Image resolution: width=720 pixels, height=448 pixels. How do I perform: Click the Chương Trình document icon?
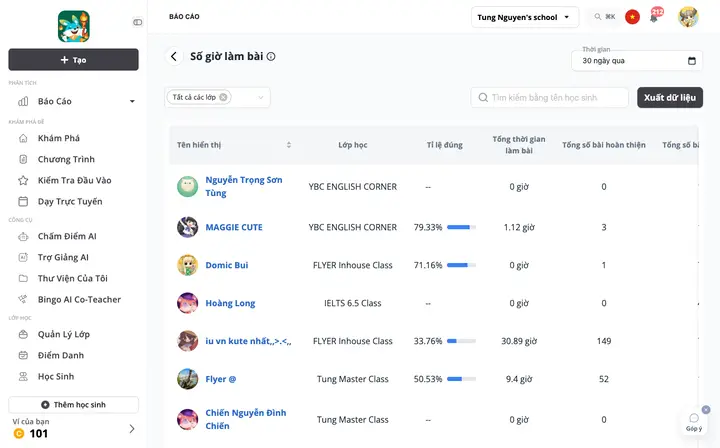(23, 159)
